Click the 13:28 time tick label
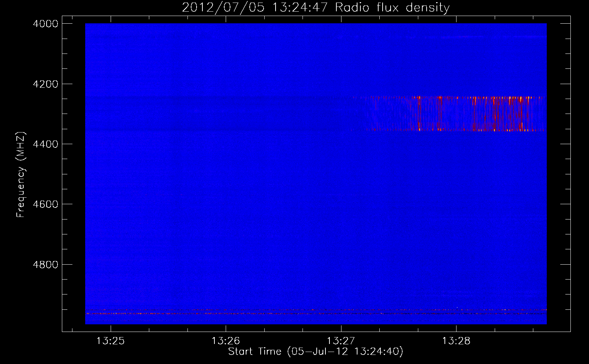The image size is (589, 364). point(456,341)
